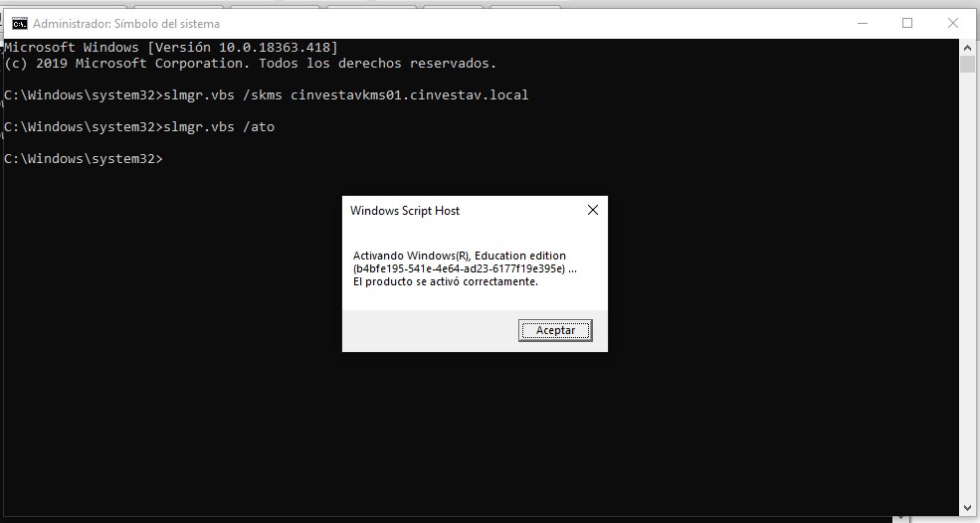Click the slmgr.vbs /skms command line

click(x=267, y=95)
